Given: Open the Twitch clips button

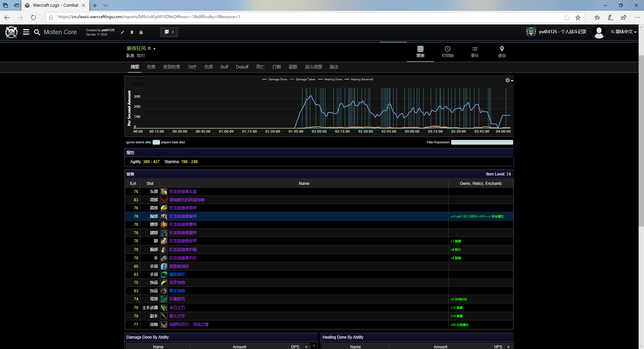Looking at the screenshot, I should (x=169, y=32).
